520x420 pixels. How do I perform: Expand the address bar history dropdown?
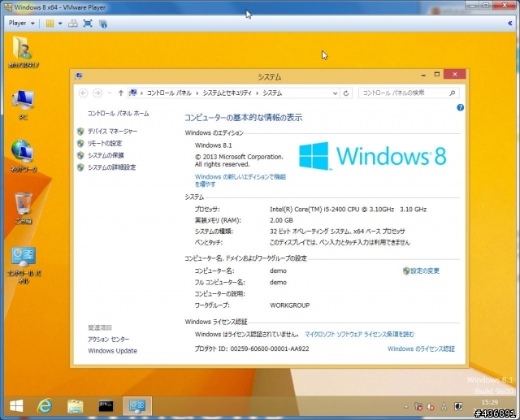pos(335,93)
